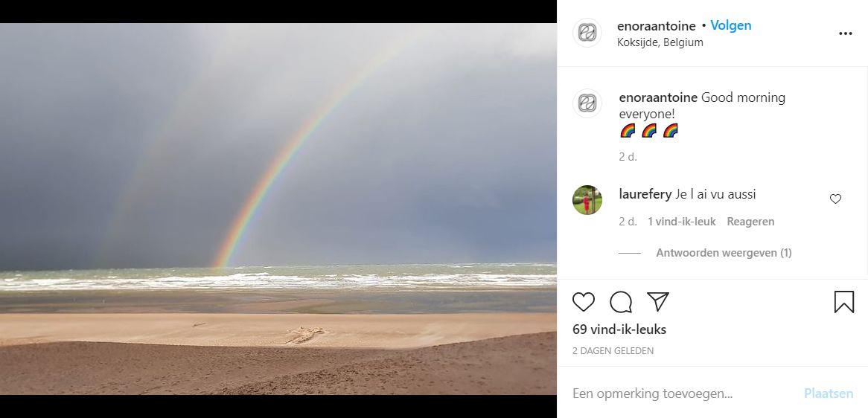
Task: Share post with paper plane icon
Action: click(657, 301)
